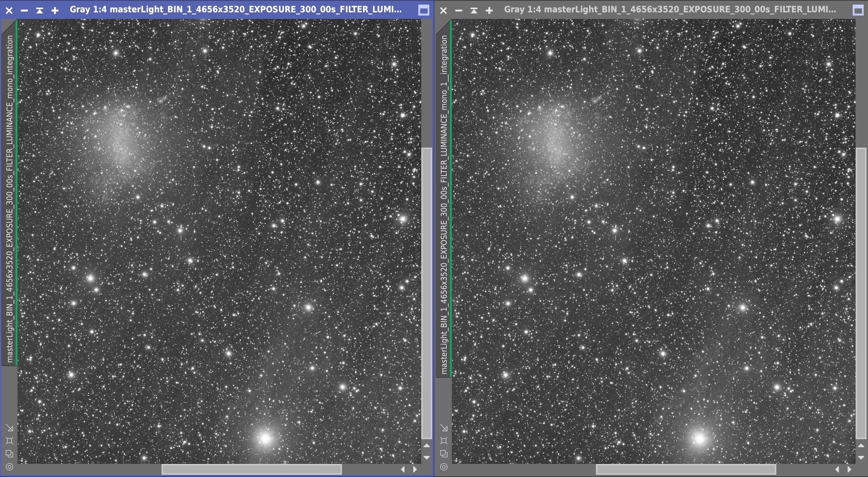Maximize left image window using plus icon
The width and height of the screenshot is (868, 477).
(55, 10)
